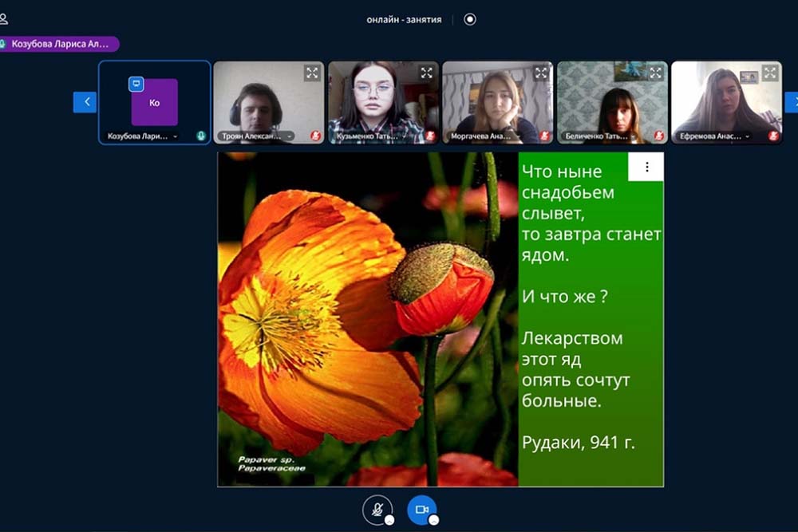Select Козубова's purple avatar tile
Viewport: 798px width, 532px height.
(154, 102)
